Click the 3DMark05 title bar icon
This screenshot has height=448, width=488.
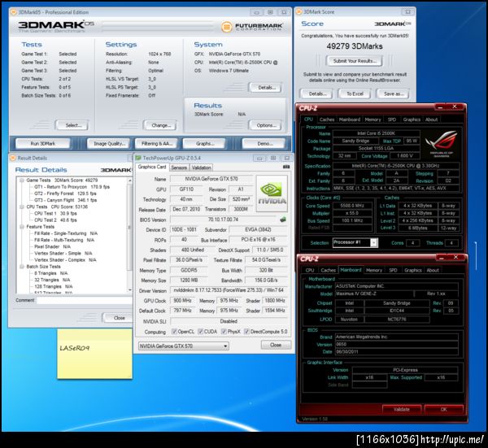(14, 12)
